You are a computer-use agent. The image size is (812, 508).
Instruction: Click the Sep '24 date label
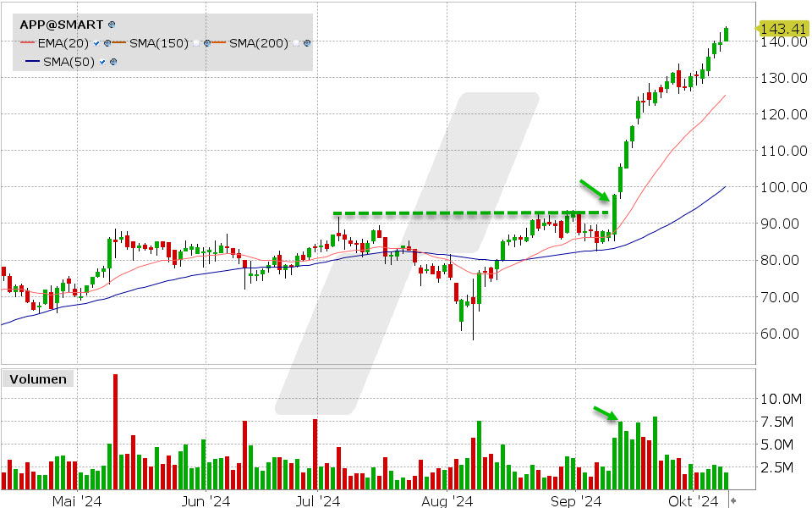click(575, 501)
